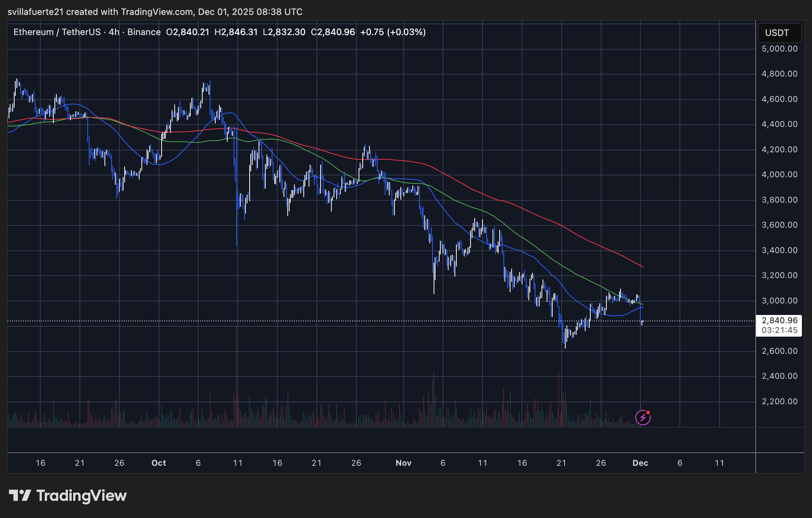Click the Nov label on the time axis
The width and height of the screenshot is (812, 518).
403,463
